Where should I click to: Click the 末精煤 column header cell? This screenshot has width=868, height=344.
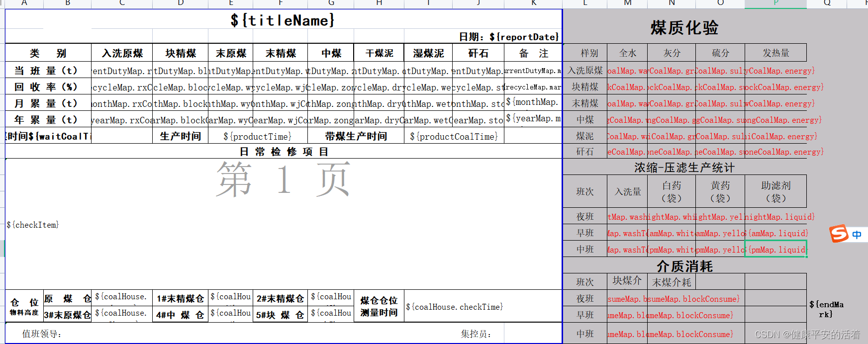pos(281,53)
